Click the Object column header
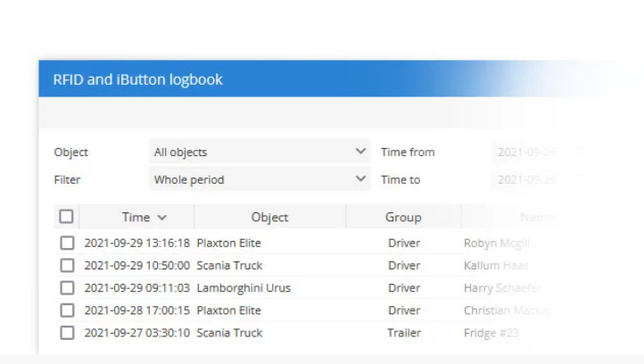The width and height of the screenshot is (644, 364). [x=270, y=217]
